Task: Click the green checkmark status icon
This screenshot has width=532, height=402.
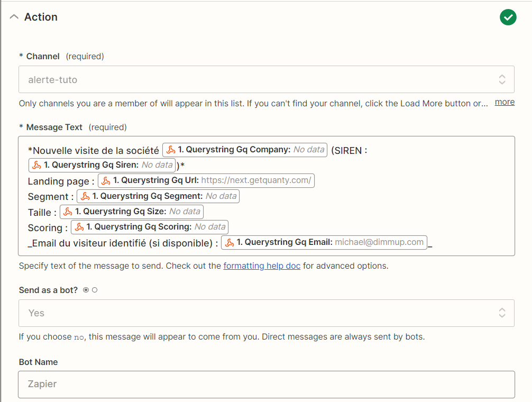Action: [508, 17]
